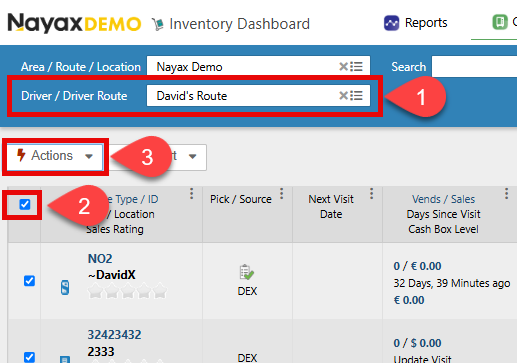
Task: Open the Area / Route / Location list picker
Action: pyautogui.click(x=357, y=67)
